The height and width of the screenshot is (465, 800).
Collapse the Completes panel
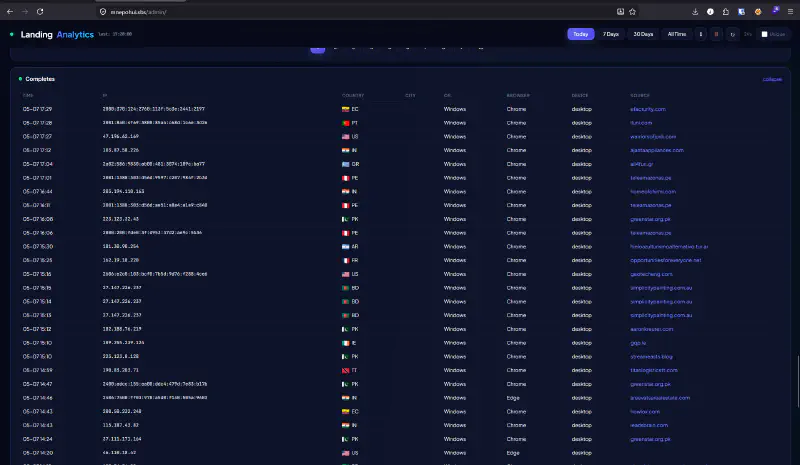[x=772, y=79]
